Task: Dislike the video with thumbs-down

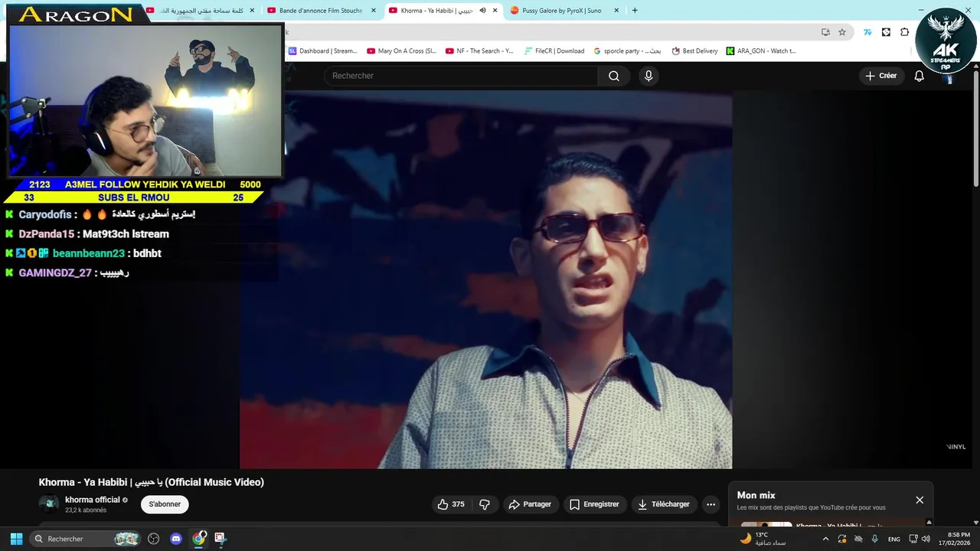Action: point(485,504)
